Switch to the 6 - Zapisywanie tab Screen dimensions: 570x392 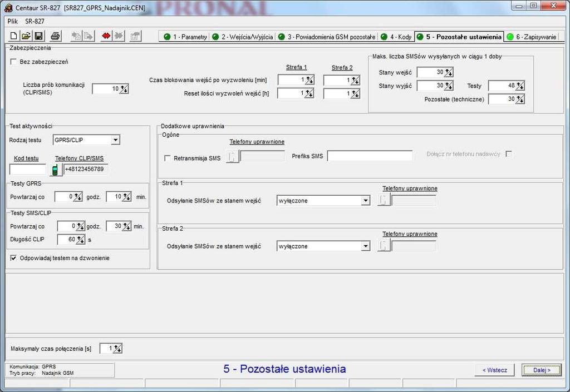coord(532,37)
